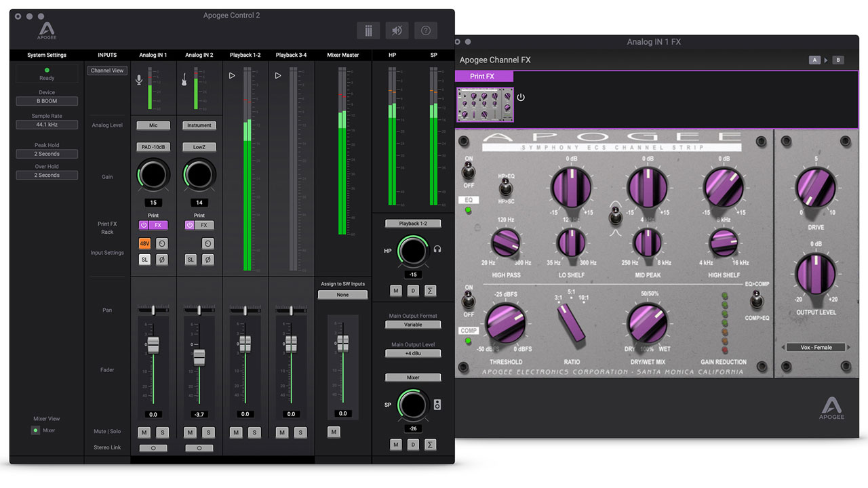Open the Mic analog level dropdown
Image resolution: width=868 pixels, height=488 pixels.
pos(153,125)
